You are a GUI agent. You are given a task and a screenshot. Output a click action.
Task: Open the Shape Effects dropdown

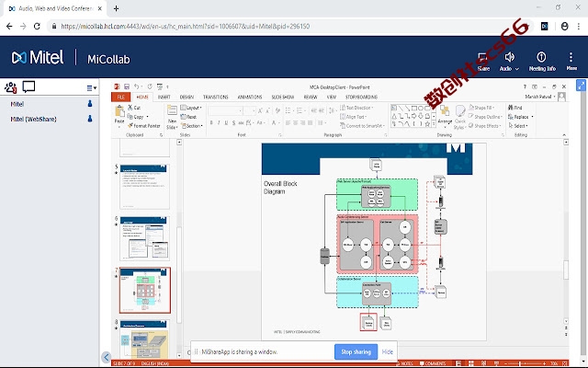[484, 126]
